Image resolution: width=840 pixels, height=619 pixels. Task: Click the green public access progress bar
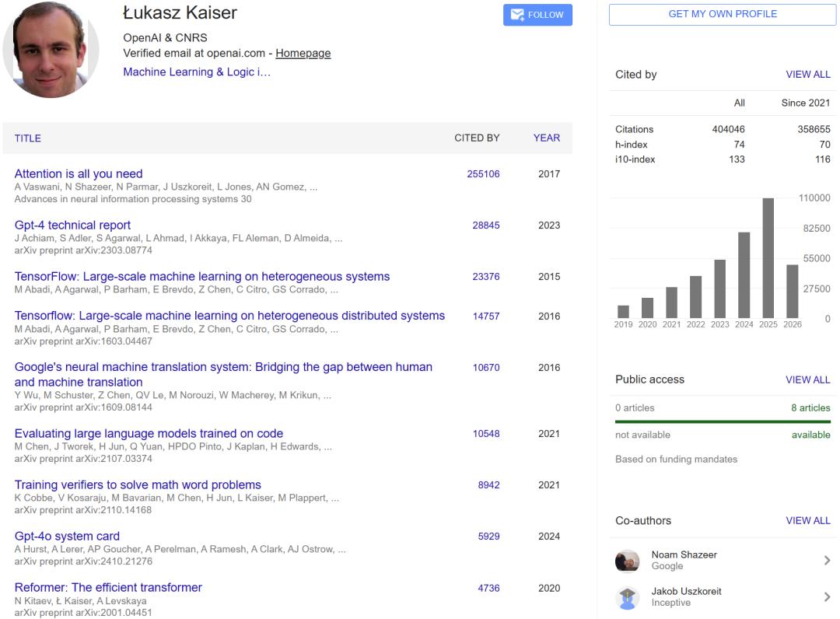(x=723, y=422)
